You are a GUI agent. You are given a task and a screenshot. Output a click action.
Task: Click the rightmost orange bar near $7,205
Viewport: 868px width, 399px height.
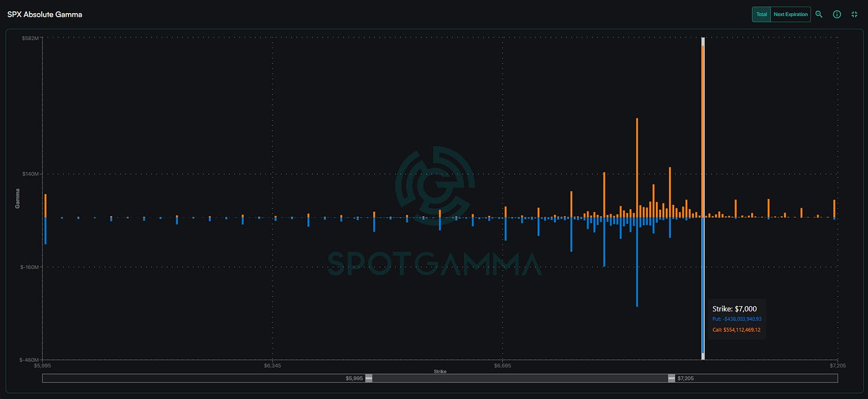834,208
